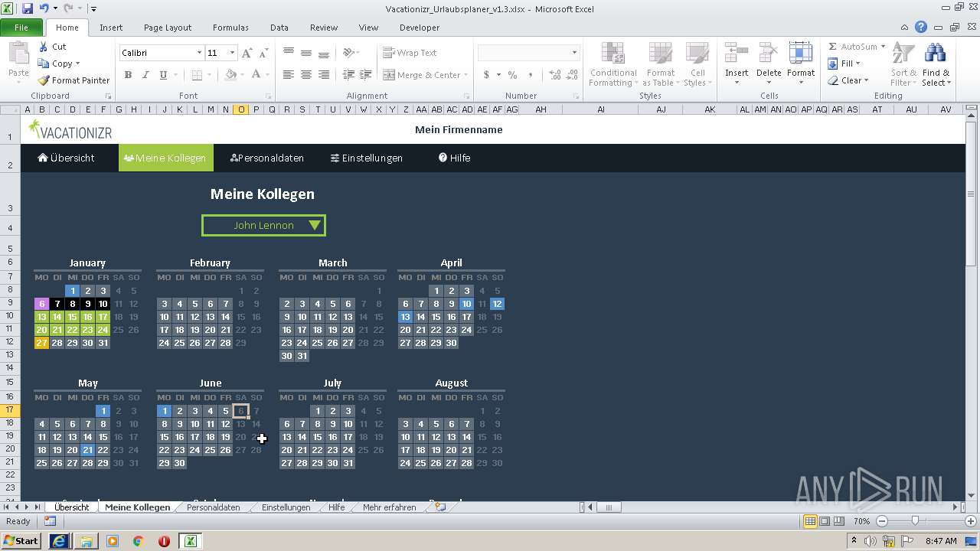Image resolution: width=980 pixels, height=551 pixels.
Task: Click the Decrease Indent icon
Action: coord(348,75)
